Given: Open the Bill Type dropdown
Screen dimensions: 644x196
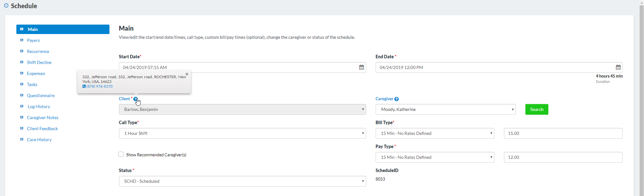Looking at the screenshot, I should click(435, 133).
